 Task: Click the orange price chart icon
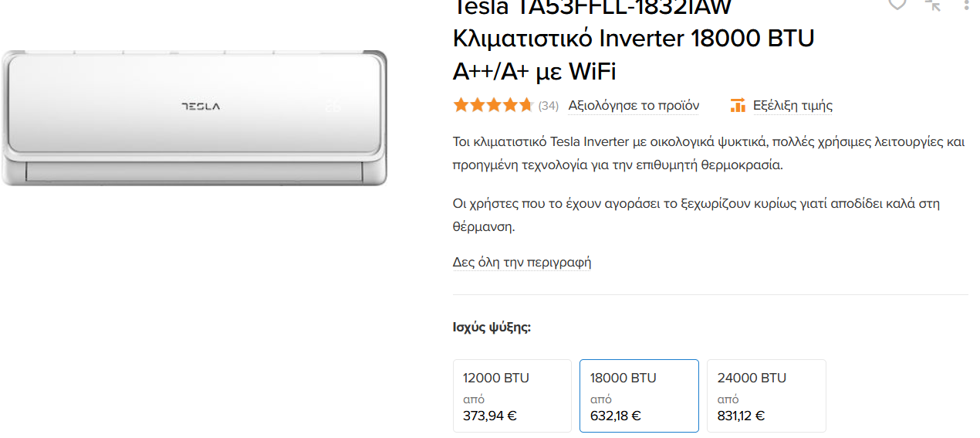point(738,105)
